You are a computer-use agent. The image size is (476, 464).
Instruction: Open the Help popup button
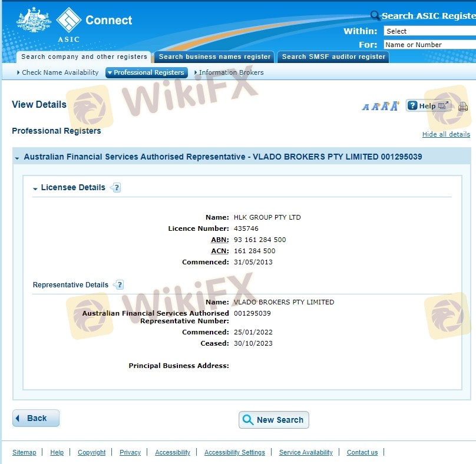click(x=428, y=106)
